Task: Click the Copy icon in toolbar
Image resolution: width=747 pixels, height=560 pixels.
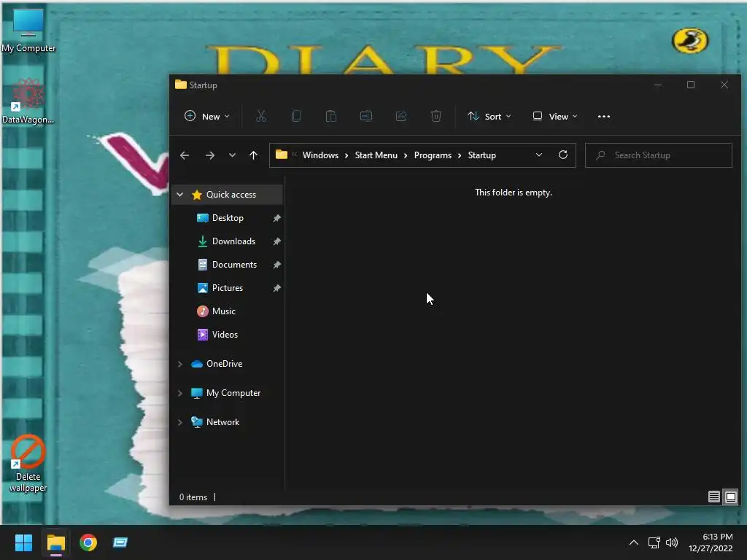Action: coord(296,116)
